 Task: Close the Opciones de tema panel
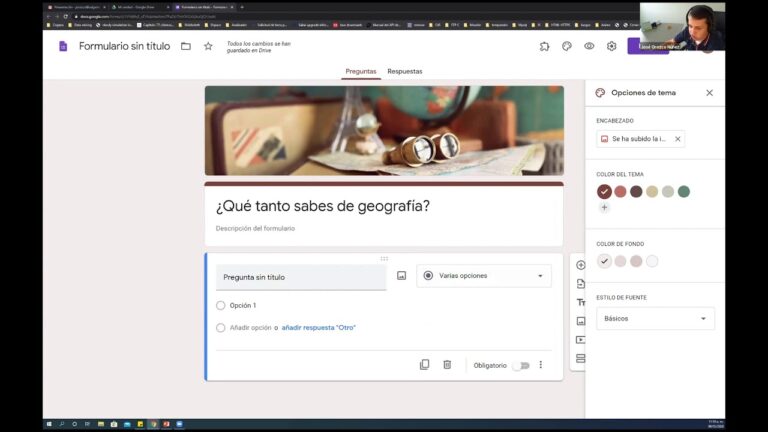pyautogui.click(x=709, y=93)
